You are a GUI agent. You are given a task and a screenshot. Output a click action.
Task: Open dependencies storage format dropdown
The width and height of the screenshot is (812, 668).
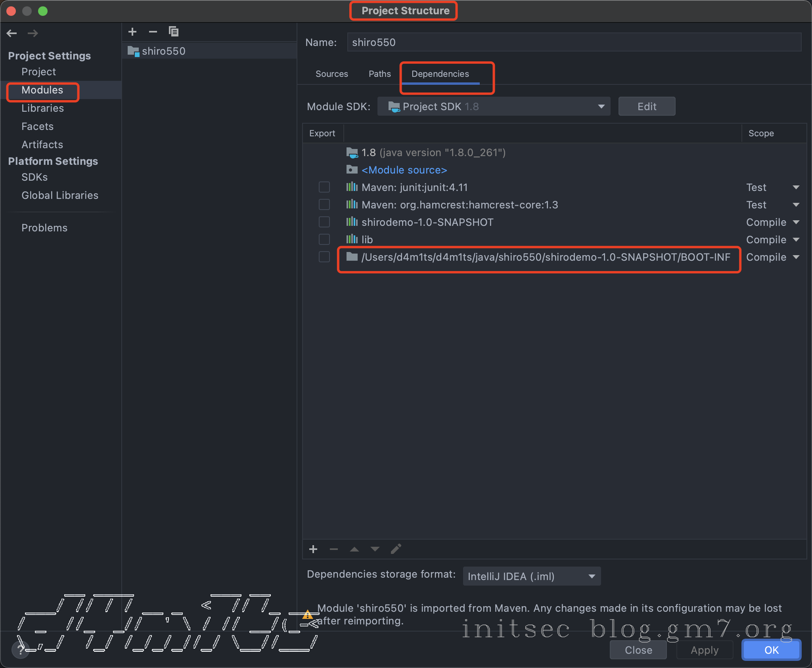pos(531,576)
